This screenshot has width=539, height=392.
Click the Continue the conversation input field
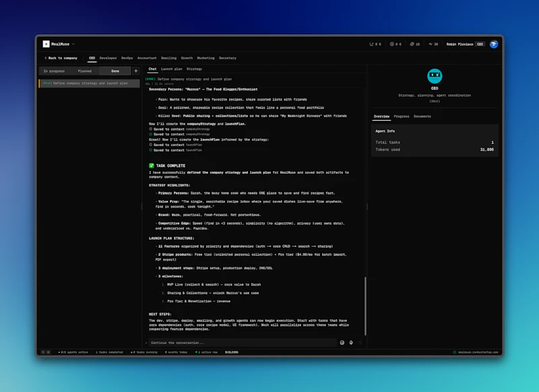pyautogui.click(x=243, y=343)
